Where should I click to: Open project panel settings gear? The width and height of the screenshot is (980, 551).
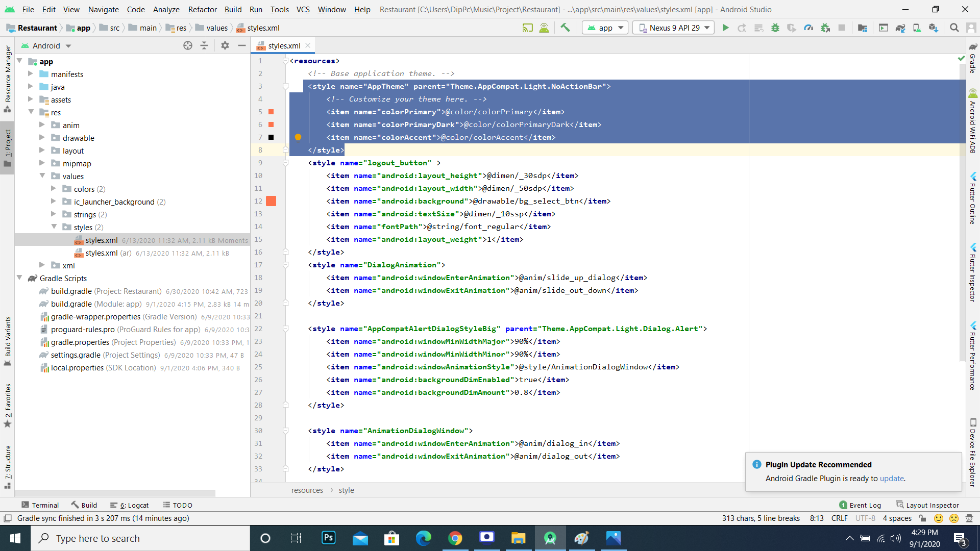coord(225,45)
